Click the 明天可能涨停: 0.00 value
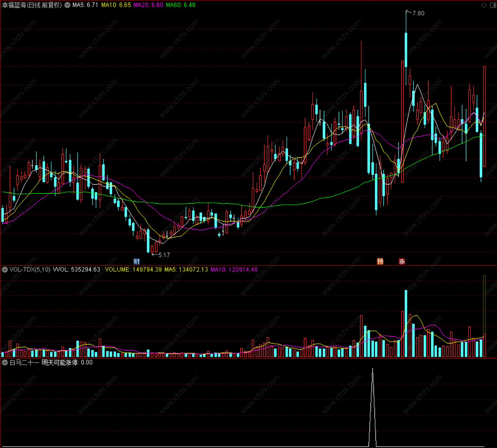The height and width of the screenshot is (448, 497). pos(67,363)
